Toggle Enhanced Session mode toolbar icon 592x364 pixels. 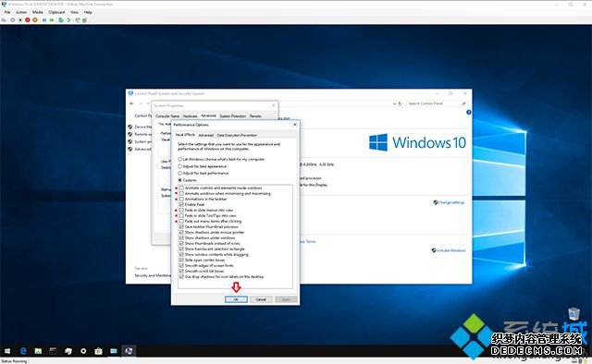[x=78, y=20]
